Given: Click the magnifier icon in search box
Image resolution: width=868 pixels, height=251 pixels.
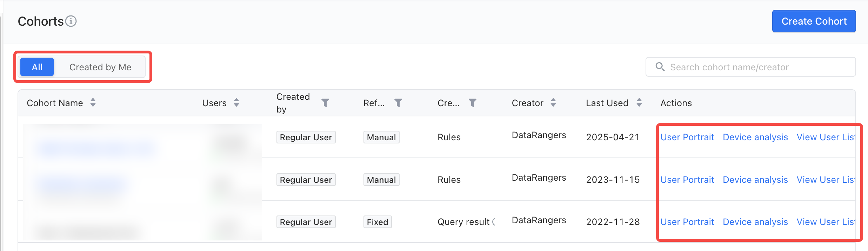Looking at the screenshot, I should coord(660,67).
